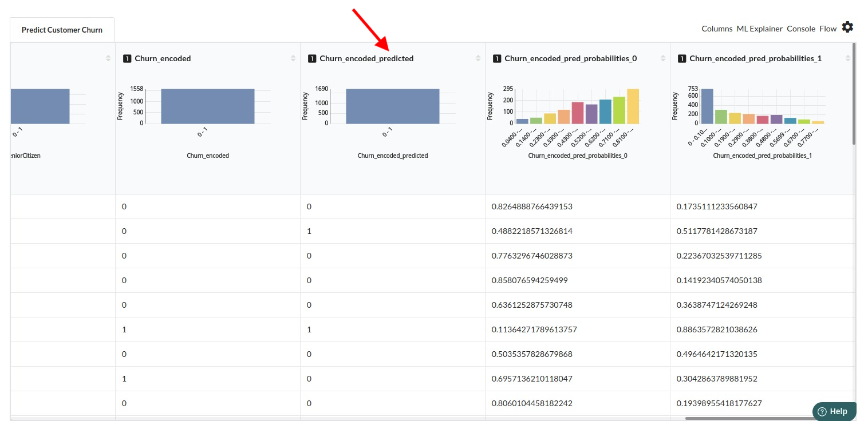Screen dimensions: 868x421
Task: Sort by the Churn_encoded column arrows
Action: coord(293,58)
